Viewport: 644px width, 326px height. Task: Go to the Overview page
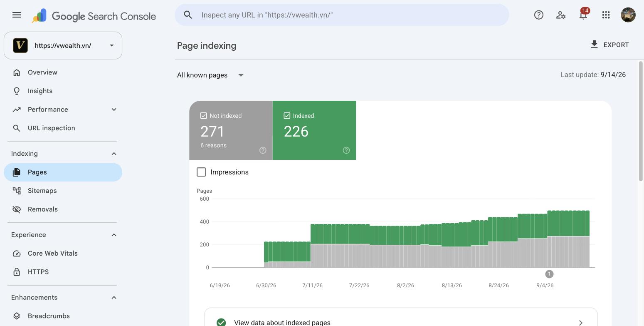(x=63, y=72)
